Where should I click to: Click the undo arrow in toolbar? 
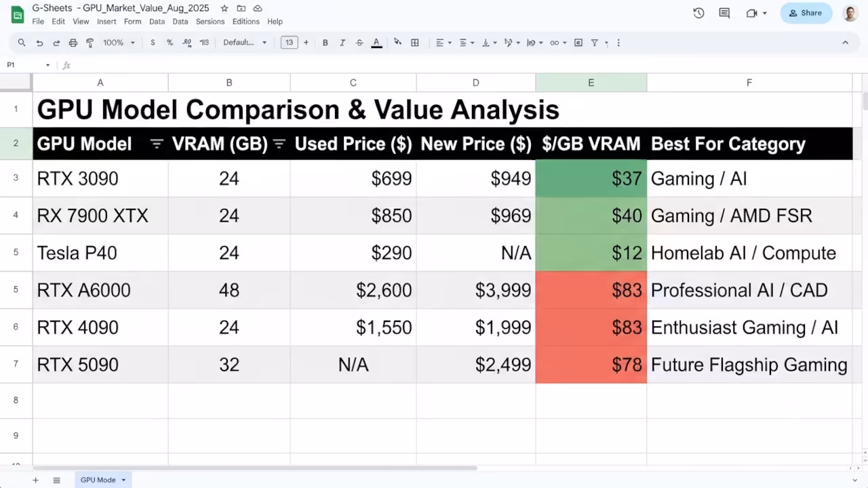tap(39, 43)
